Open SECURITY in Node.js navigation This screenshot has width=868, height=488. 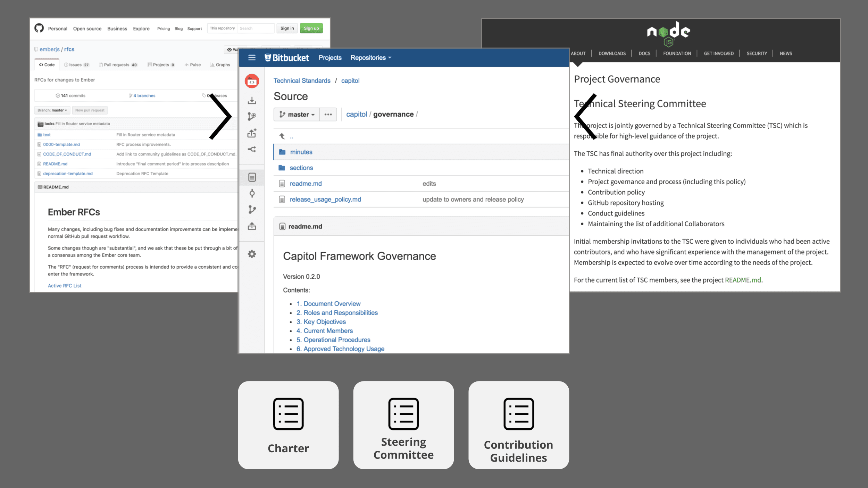757,53
